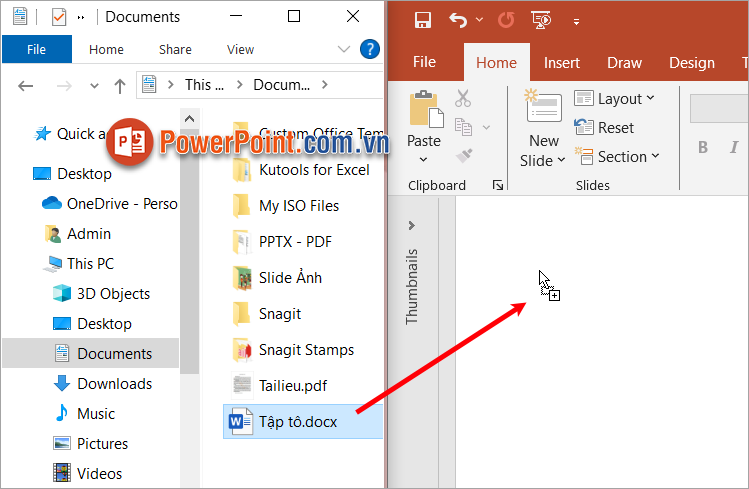Select Videos in navigation pane
The image size is (749, 489).
point(87,474)
